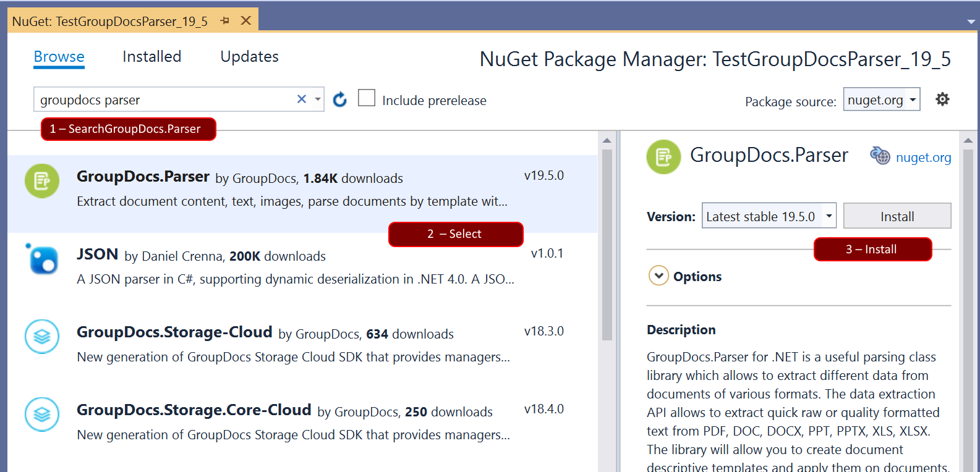Screen dimensions: 980x472
Task: Click the GroupDocs.Storage-Cloud package icon
Action: (x=42, y=337)
